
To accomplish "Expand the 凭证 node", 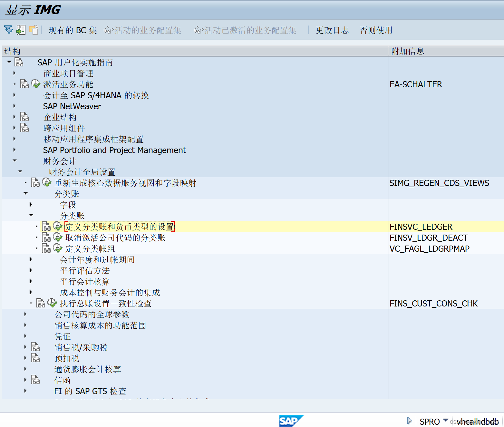I will tap(25, 336).
